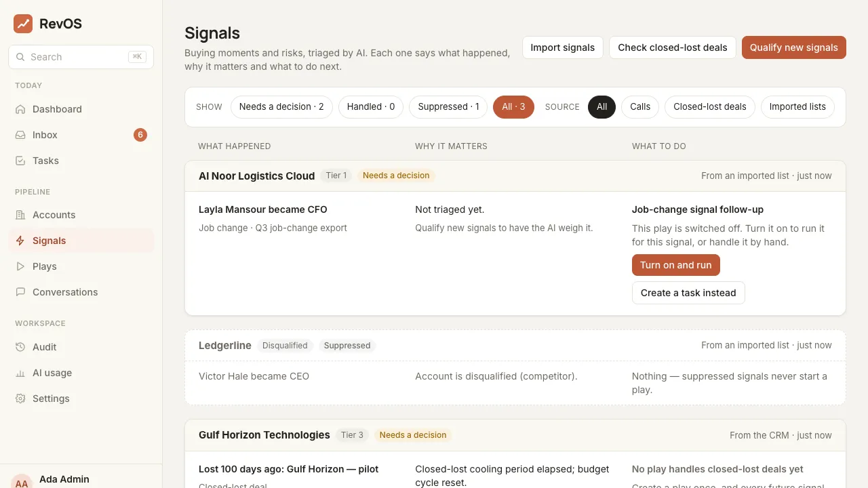Go to Plays in the sidebar

pos(81,266)
